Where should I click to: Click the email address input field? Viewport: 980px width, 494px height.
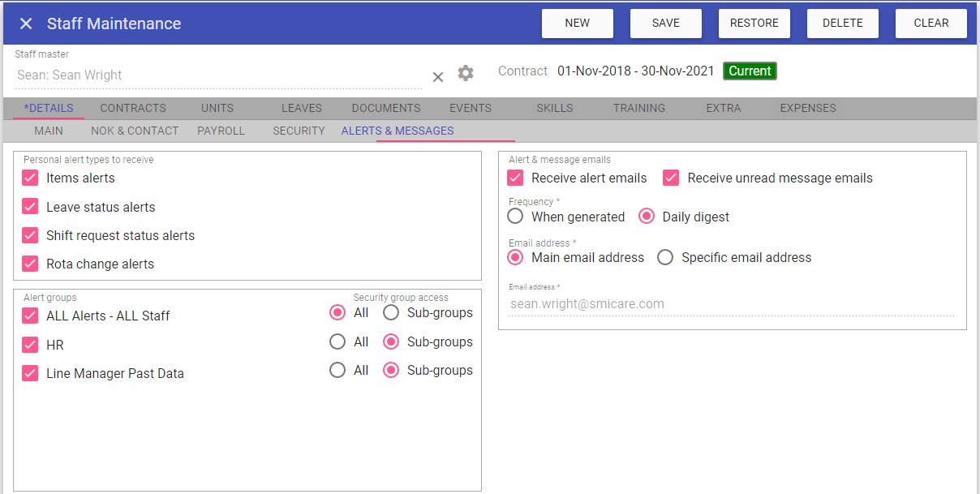(730, 304)
